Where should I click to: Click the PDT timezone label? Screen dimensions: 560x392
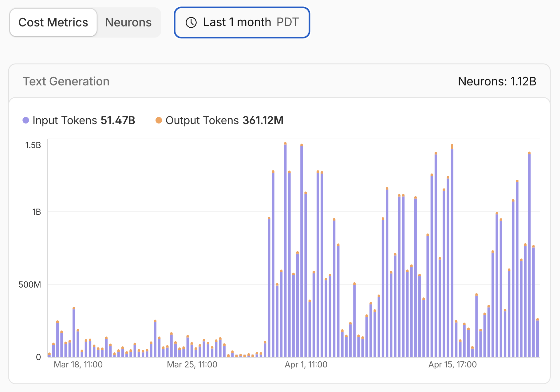coord(287,22)
